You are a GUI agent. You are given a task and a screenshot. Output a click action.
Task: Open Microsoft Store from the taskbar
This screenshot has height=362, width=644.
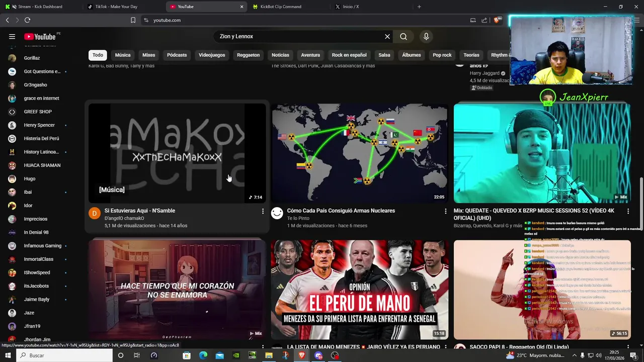tap(187, 355)
